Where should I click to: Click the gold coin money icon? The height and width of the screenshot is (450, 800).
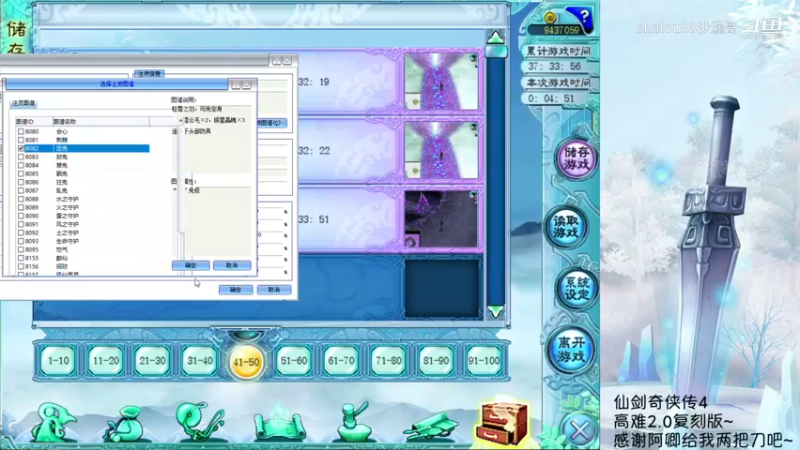click(x=550, y=17)
